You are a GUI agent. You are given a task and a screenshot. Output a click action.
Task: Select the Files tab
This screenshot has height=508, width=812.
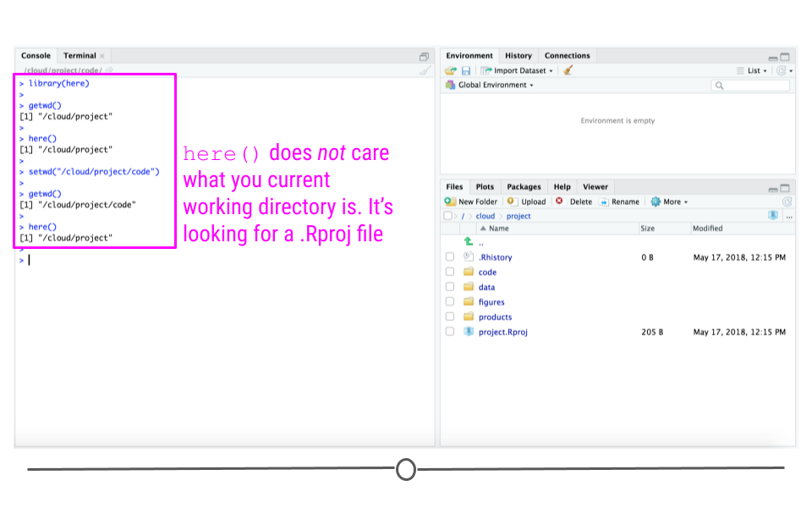(x=454, y=186)
